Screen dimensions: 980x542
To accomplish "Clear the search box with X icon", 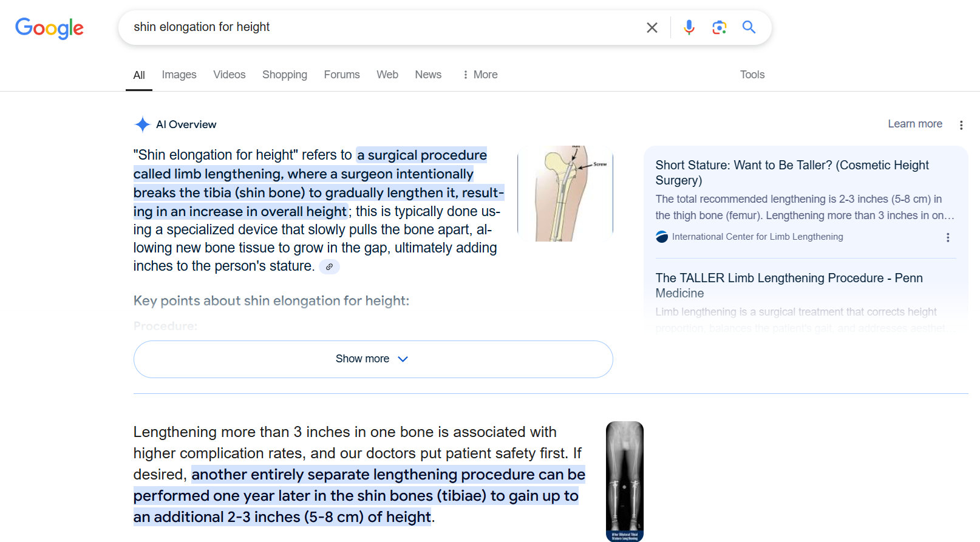I will 652,27.
